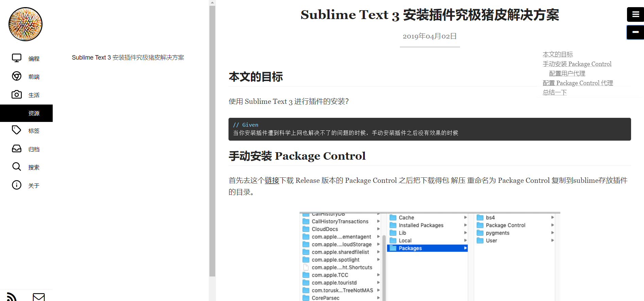
Task: Click the CloudDocs folder in screenshot
Action: coord(325,229)
